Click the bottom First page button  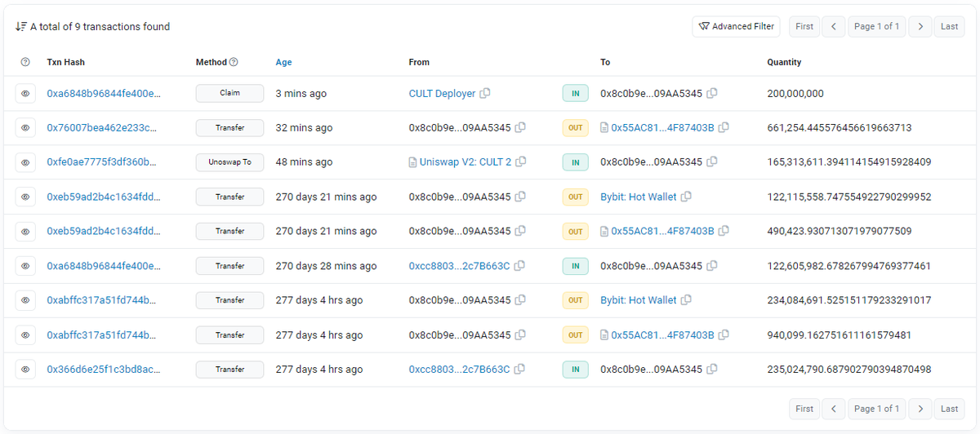click(804, 409)
